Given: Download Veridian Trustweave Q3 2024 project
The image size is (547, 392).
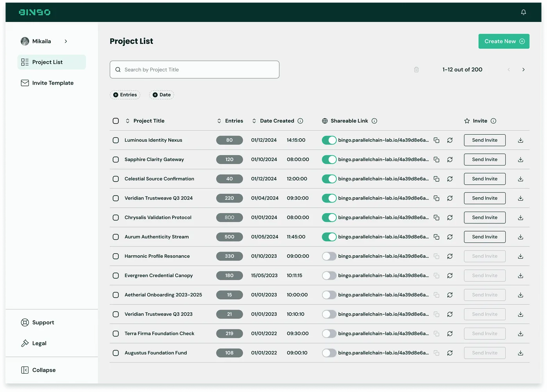Looking at the screenshot, I should click(520, 198).
